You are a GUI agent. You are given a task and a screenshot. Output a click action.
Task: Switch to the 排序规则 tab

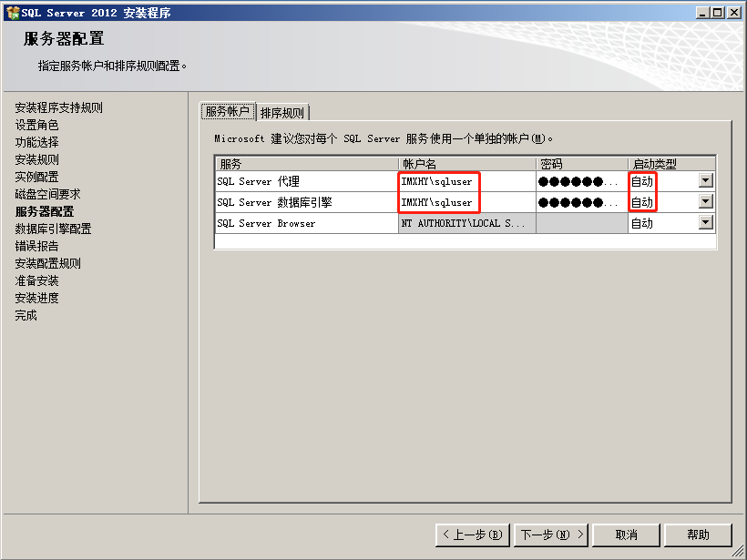[282, 113]
